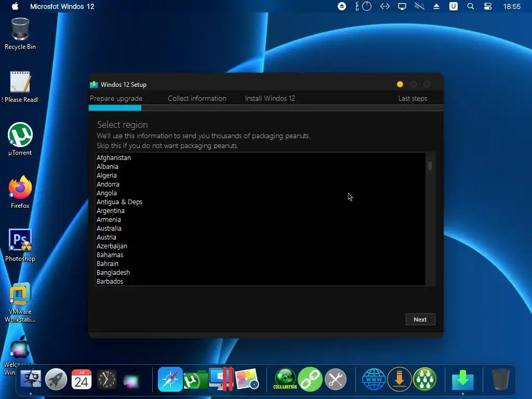Open the U input source icon
This screenshot has height=399, width=532.
453,6
